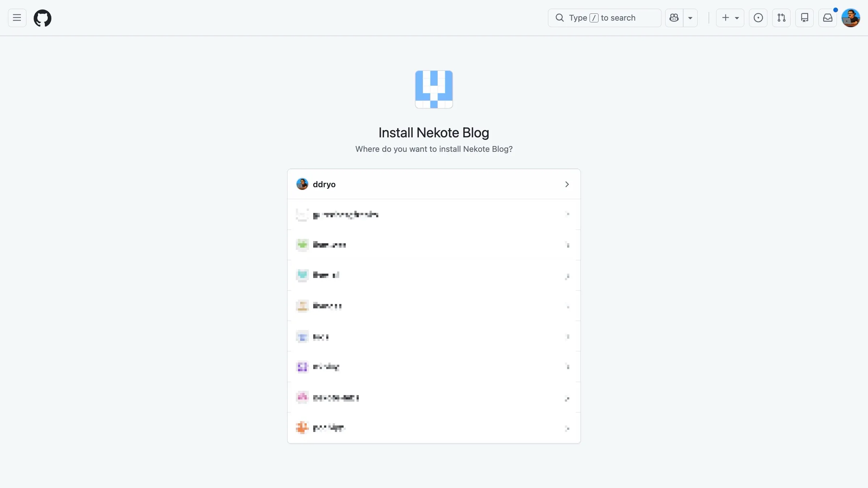Choose the blurred account with the purple avatar
This screenshot has height=488, width=868.
click(x=434, y=367)
